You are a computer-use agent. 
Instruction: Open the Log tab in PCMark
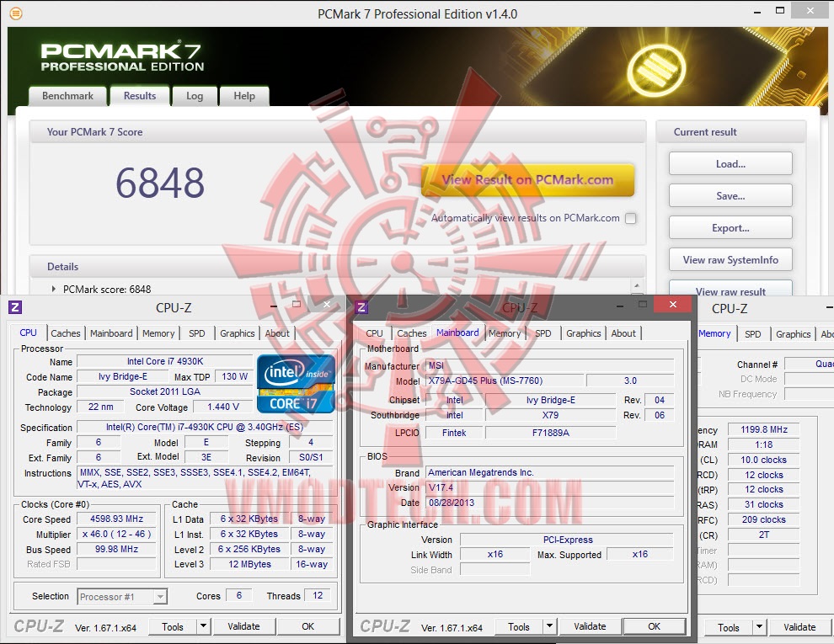pos(195,96)
